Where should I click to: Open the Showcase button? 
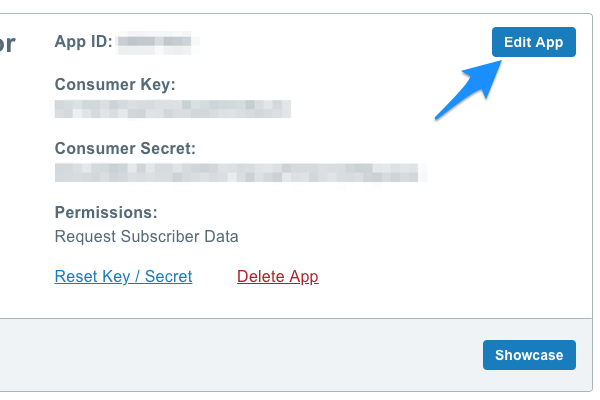pyautogui.click(x=529, y=355)
